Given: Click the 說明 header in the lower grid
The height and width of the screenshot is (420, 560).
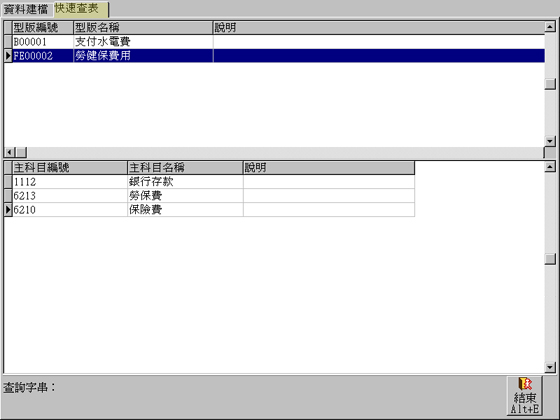Looking at the screenshot, I should pyautogui.click(x=329, y=168).
